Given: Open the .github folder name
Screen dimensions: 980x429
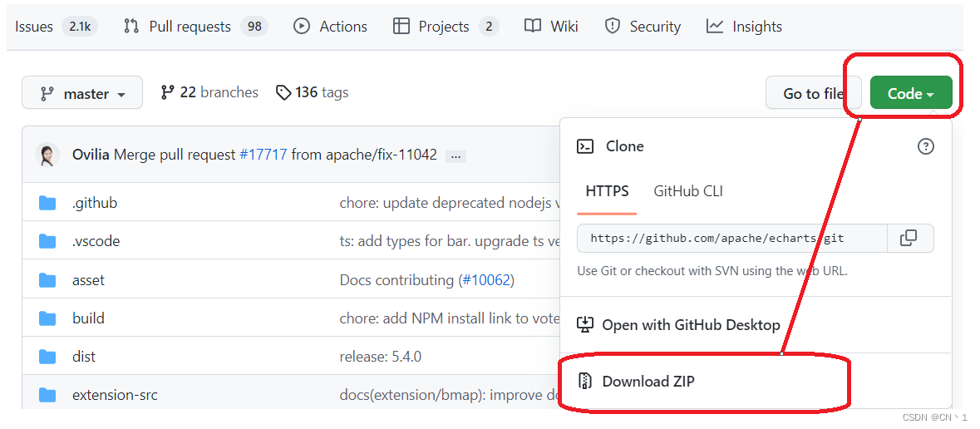Looking at the screenshot, I should [x=95, y=203].
